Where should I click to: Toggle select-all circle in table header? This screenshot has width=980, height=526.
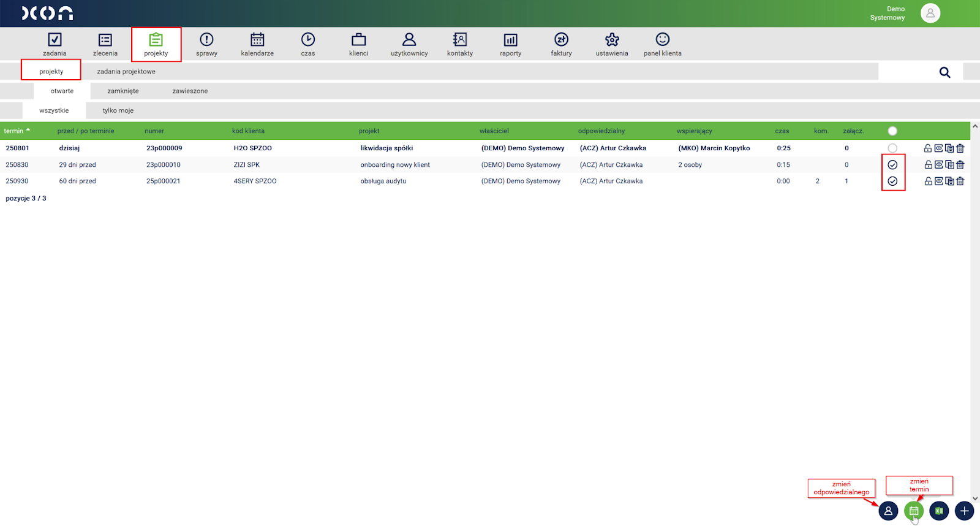[892, 131]
